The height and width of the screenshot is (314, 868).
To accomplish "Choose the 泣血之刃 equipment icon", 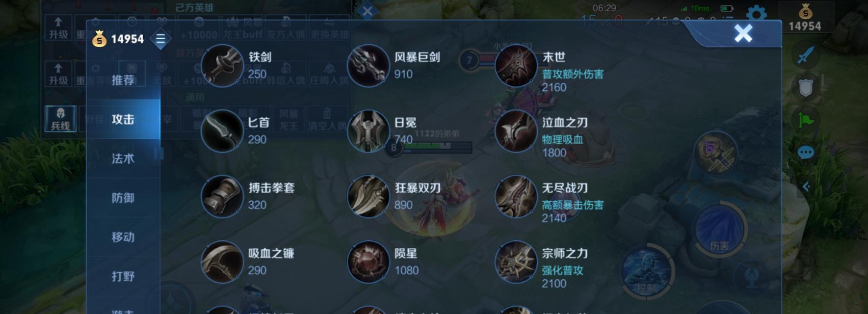I will [516, 131].
